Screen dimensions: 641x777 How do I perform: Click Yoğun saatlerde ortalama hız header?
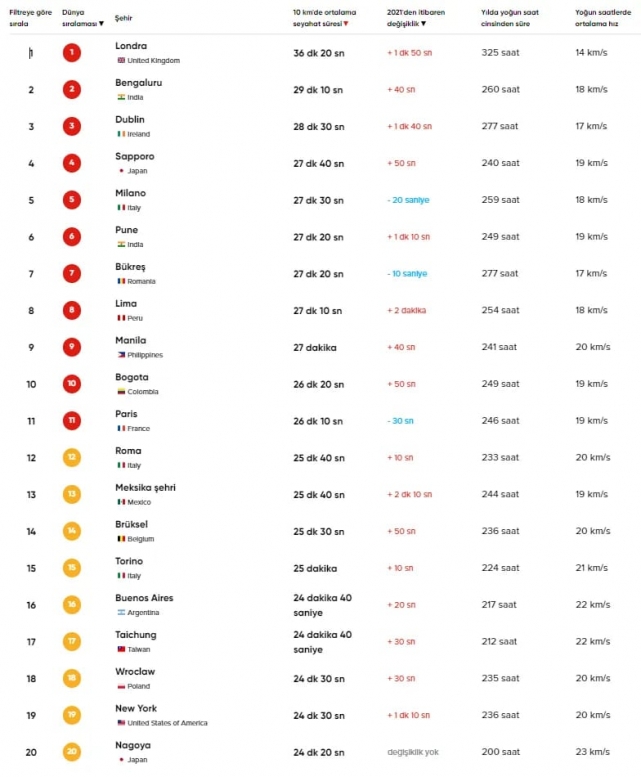pyautogui.click(x=603, y=18)
